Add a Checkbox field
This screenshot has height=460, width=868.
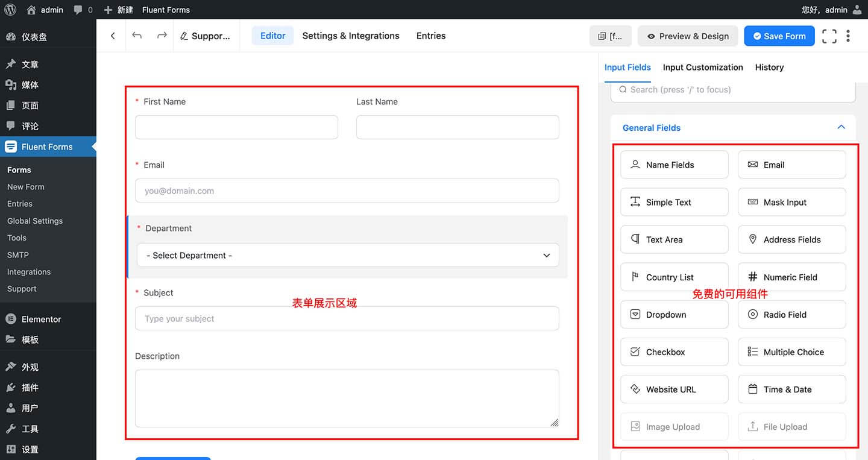[x=675, y=351]
